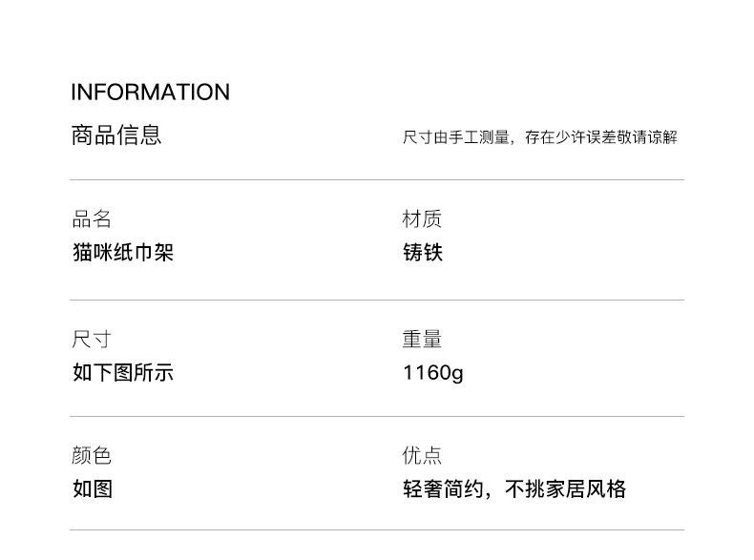The image size is (754, 560).
Task: Select the 1160g weight value
Action: (433, 373)
